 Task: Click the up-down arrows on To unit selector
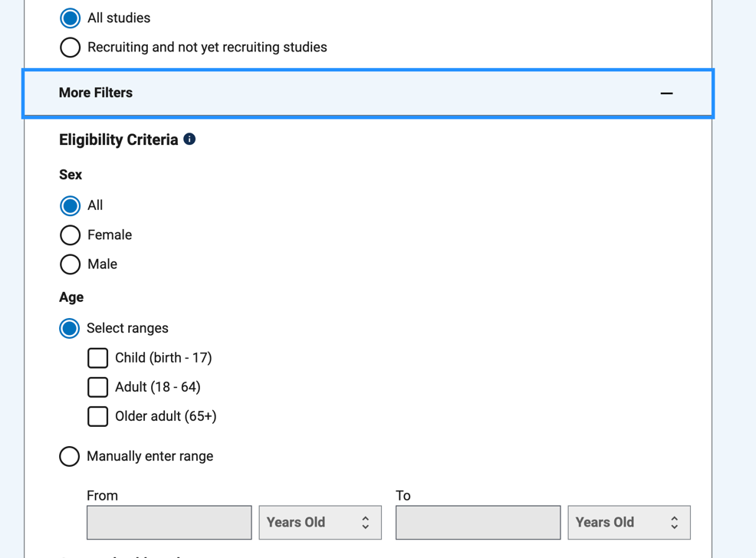(674, 523)
